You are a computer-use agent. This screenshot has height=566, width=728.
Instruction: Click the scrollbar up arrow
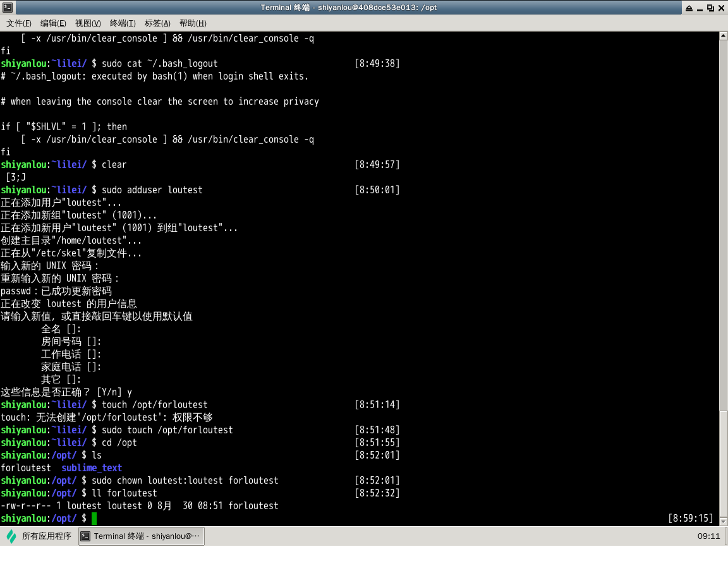pyautogui.click(x=724, y=36)
